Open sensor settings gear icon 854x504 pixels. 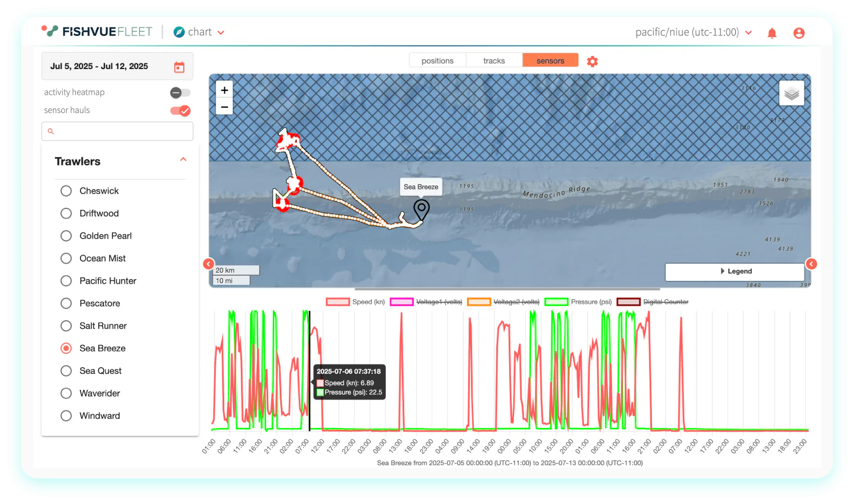pos(593,61)
